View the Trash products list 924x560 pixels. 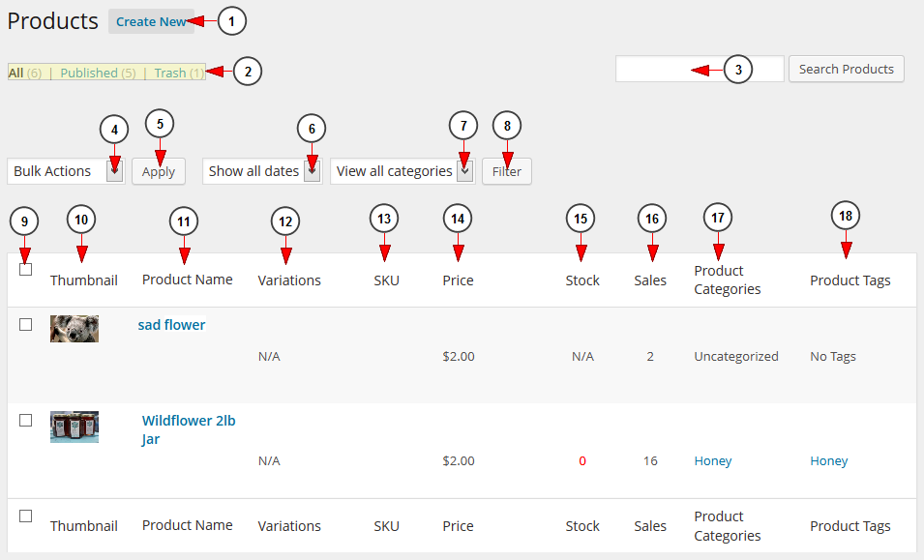[x=179, y=73]
